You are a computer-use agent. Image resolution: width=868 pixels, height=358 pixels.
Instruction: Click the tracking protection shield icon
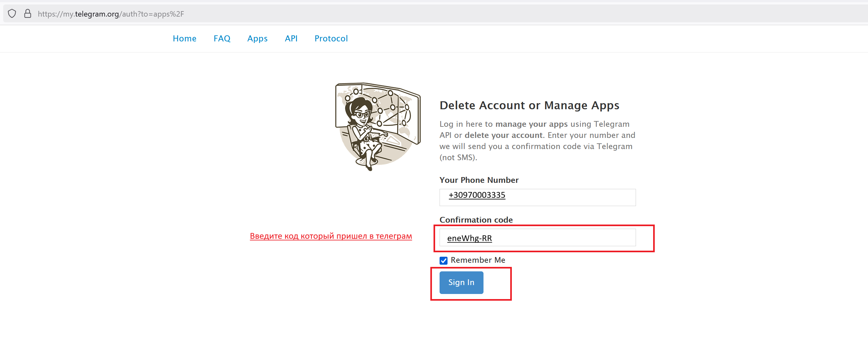point(12,14)
